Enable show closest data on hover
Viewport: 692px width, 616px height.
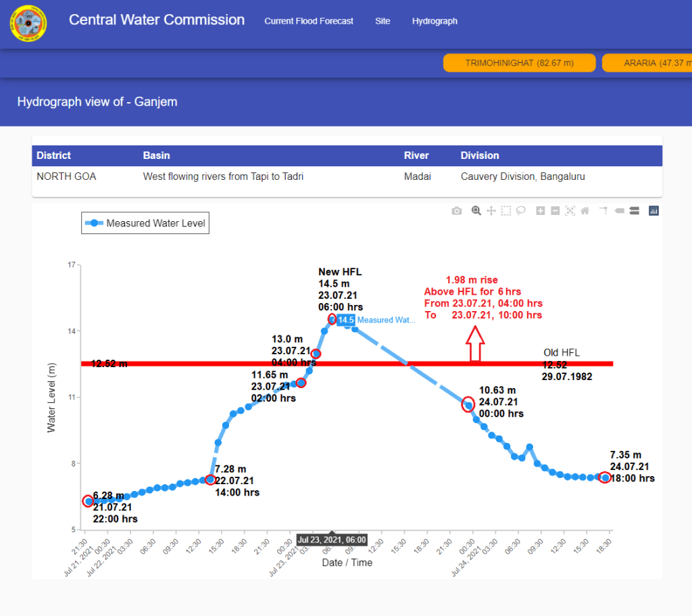coord(620,211)
